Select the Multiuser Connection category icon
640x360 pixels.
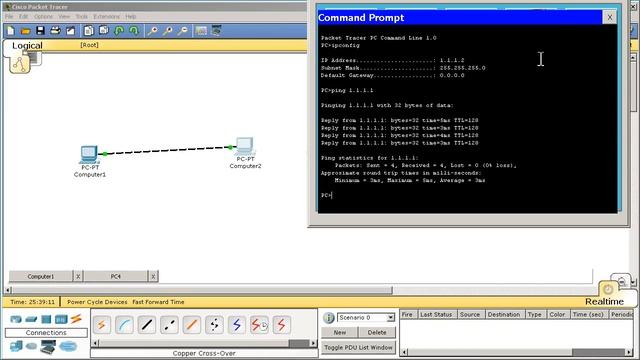[x=68, y=347]
